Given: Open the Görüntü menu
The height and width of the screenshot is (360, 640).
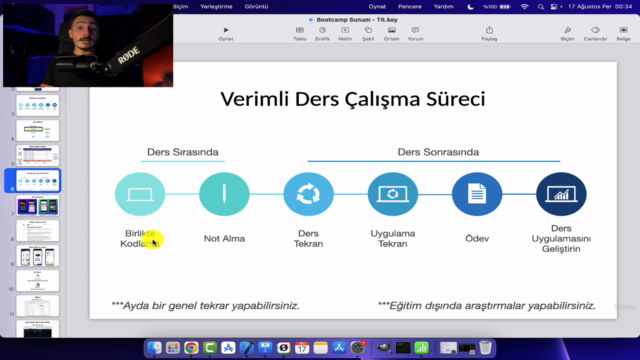Looking at the screenshot, I should point(256,7).
